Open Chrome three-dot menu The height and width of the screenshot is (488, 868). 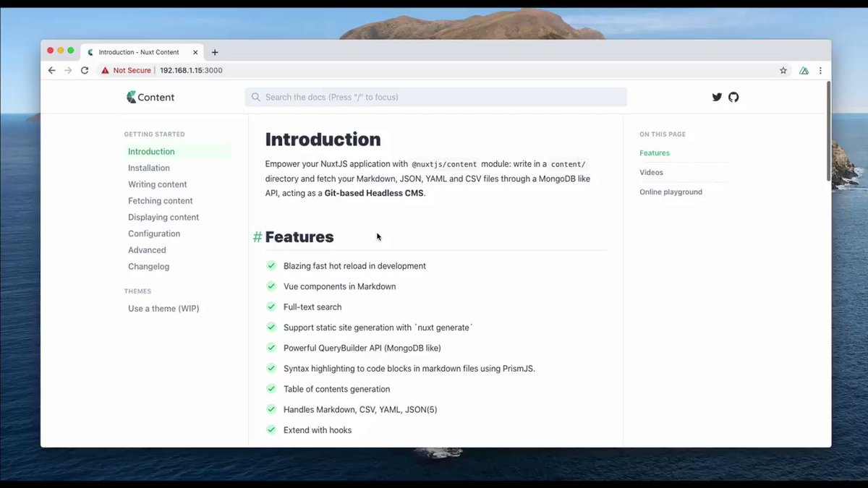click(x=820, y=71)
